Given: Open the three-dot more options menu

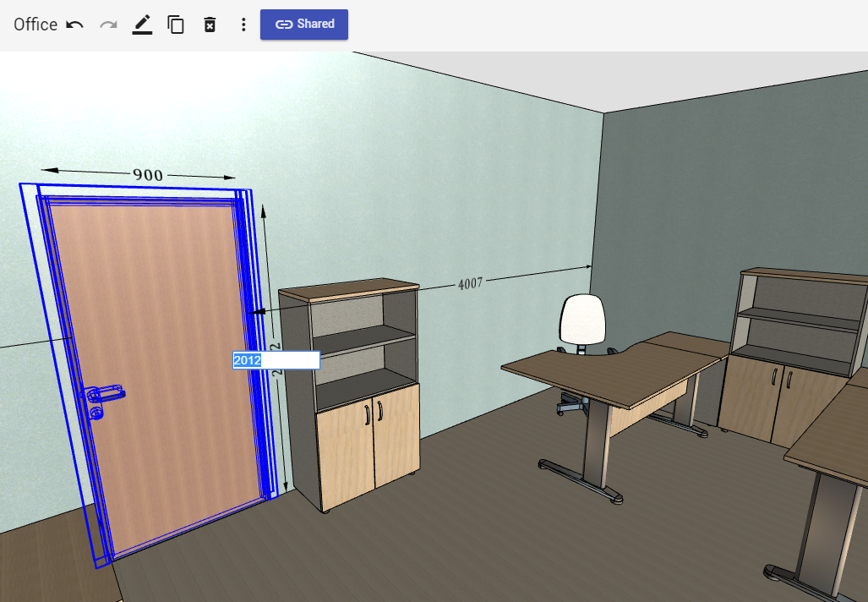Looking at the screenshot, I should pos(243,25).
